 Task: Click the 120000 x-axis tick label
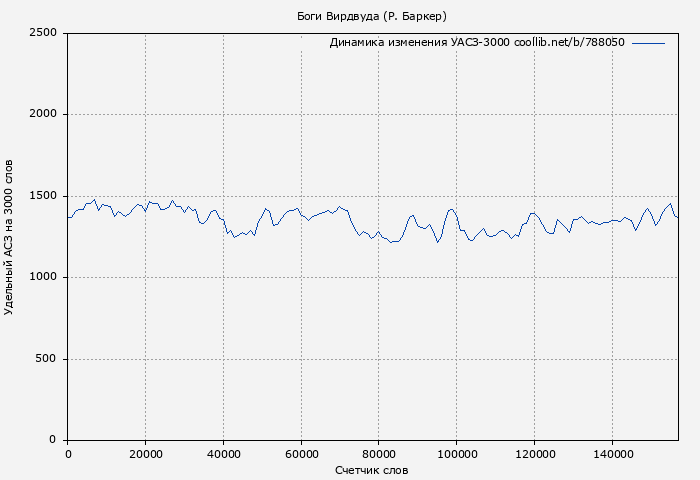[534, 454]
